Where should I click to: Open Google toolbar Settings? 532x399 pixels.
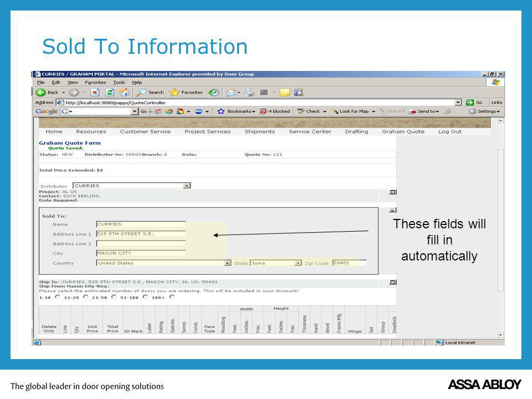[x=484, y=111]
